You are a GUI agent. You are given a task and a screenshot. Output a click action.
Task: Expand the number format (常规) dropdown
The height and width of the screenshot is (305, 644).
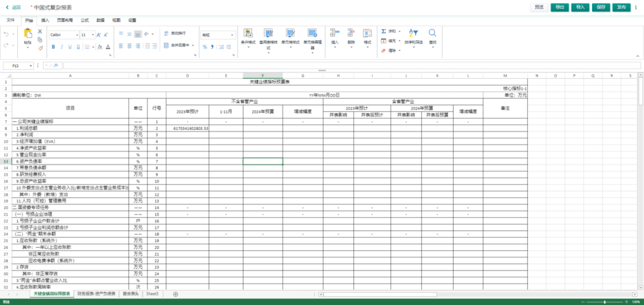pyautogui.click(x=231, y=35)
